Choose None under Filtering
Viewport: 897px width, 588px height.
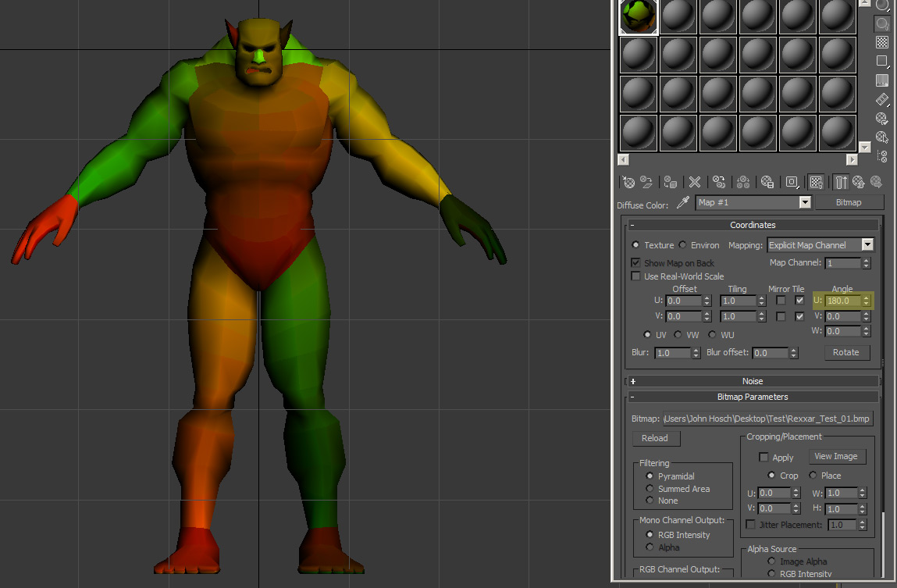point(650,501)
